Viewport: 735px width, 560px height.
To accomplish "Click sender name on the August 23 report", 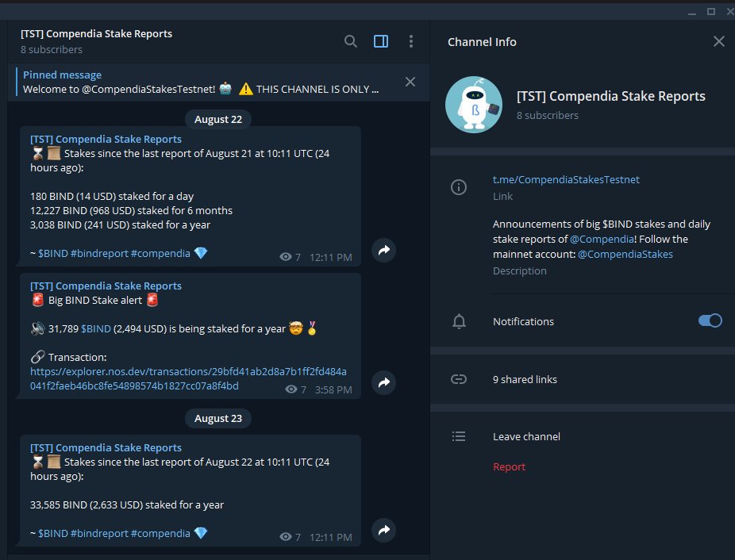I will point(106,447).
